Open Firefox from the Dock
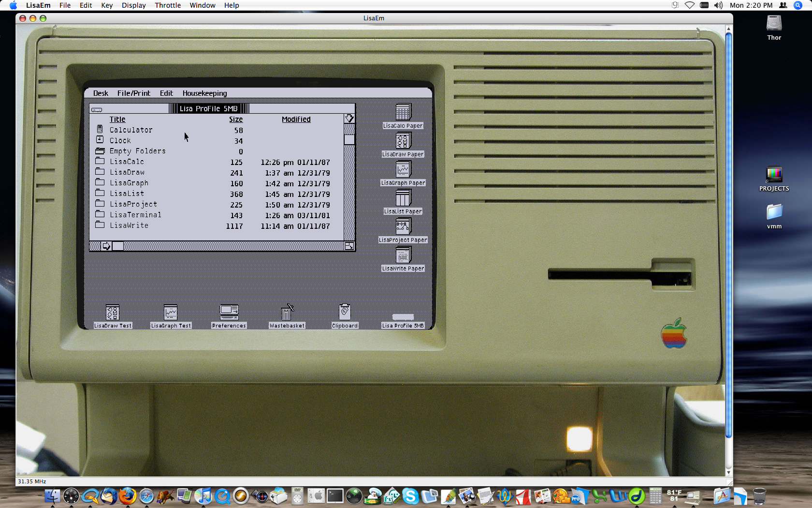812x508 pixels. click(x=127, y=496)
